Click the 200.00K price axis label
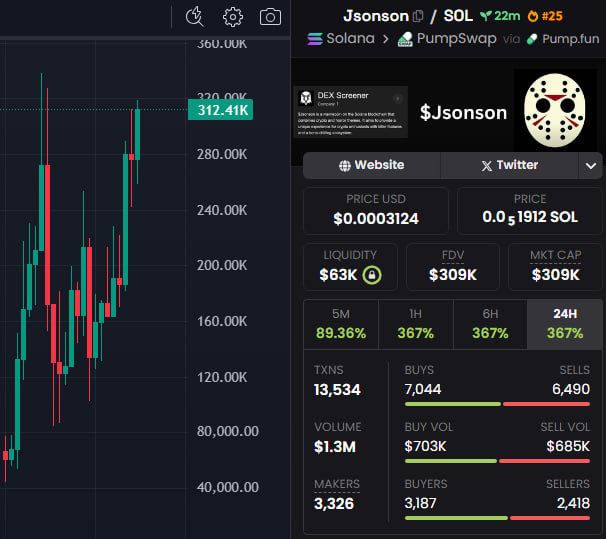Viewport: 606px width, 539px height. pos(222,265)
